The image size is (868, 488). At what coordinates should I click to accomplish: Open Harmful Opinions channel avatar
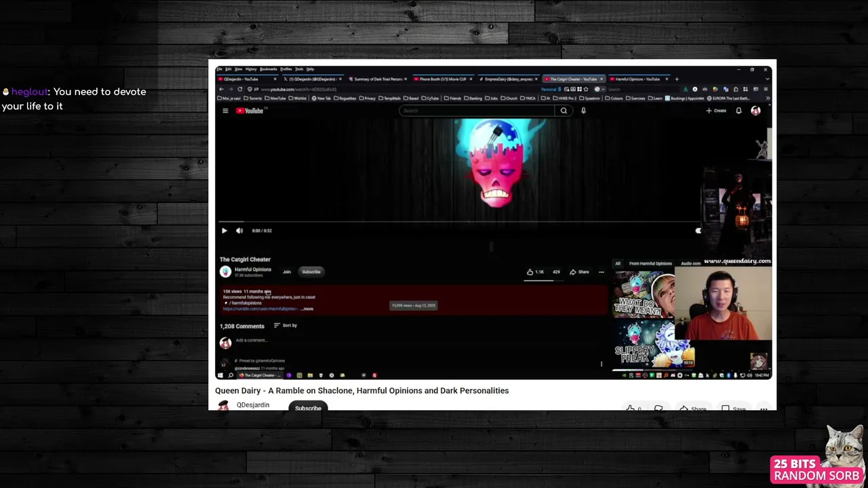click(x=226, y=272)
